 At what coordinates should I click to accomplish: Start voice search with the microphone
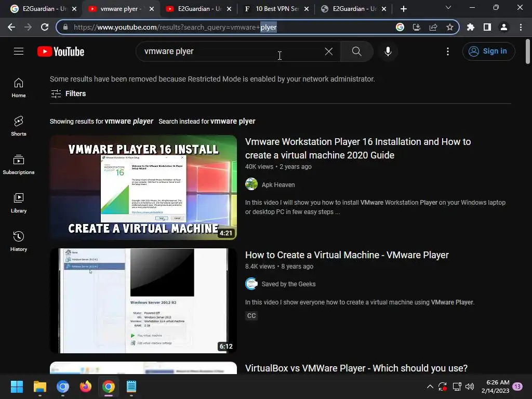pos(388,51)
